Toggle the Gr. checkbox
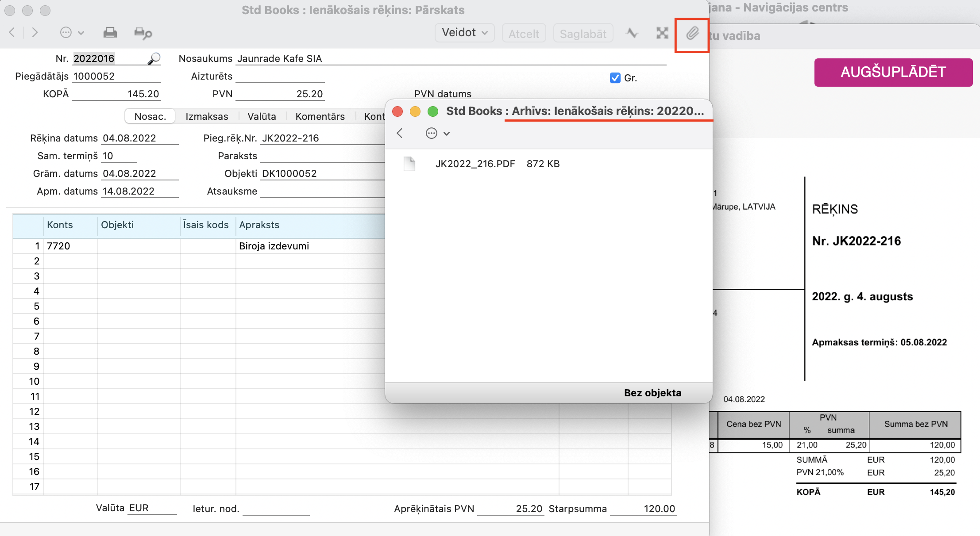 click(615, 78)
